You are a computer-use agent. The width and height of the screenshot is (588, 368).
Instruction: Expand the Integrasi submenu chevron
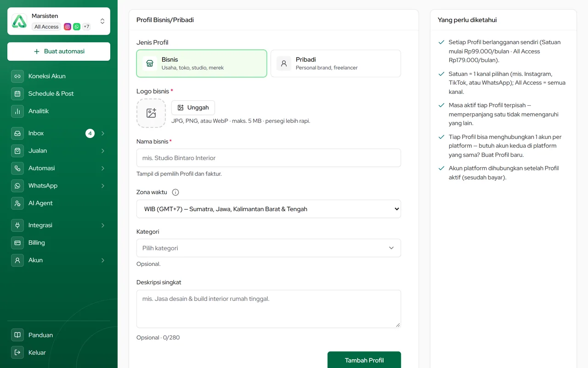[103, 225]
